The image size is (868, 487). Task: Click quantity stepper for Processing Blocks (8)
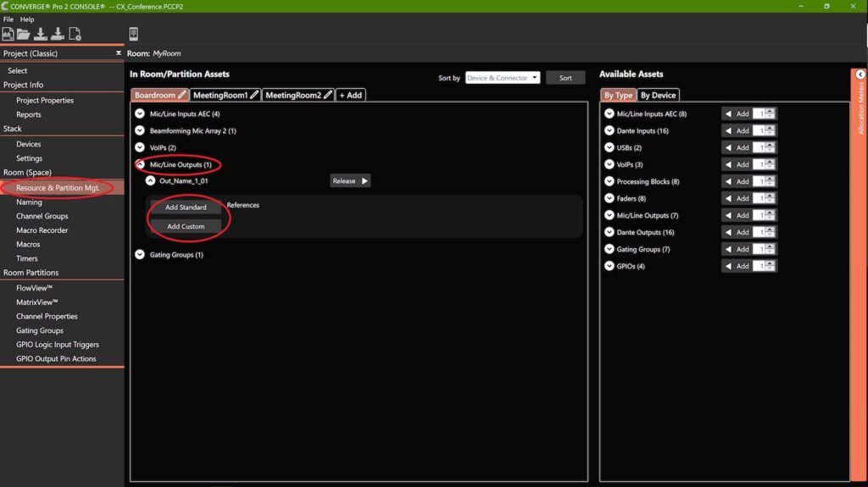(770, 181)
